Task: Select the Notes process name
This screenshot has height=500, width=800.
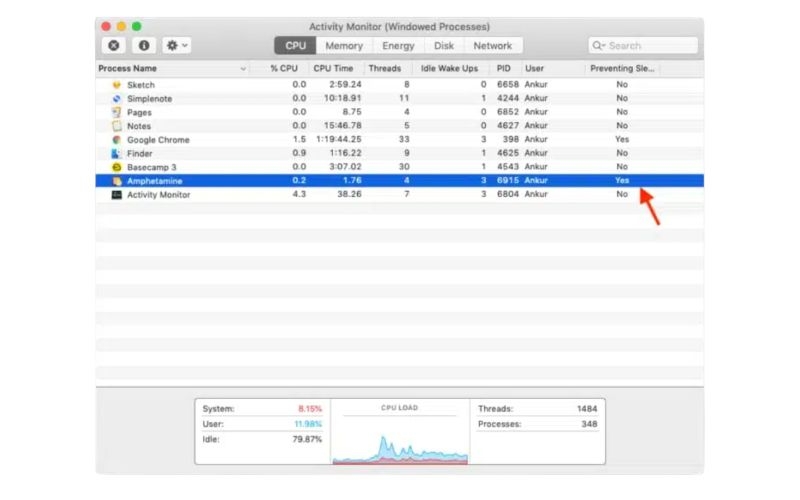Action: pos(139,126)
